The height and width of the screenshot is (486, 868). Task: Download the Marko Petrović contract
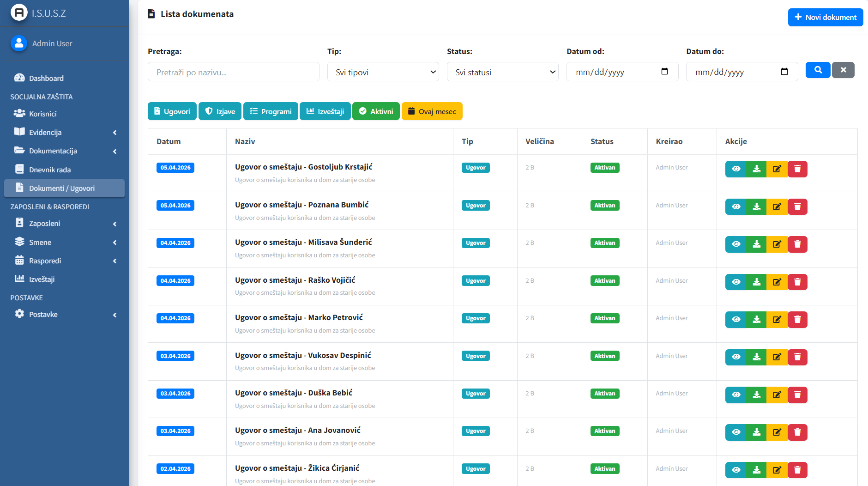point(756,320)
